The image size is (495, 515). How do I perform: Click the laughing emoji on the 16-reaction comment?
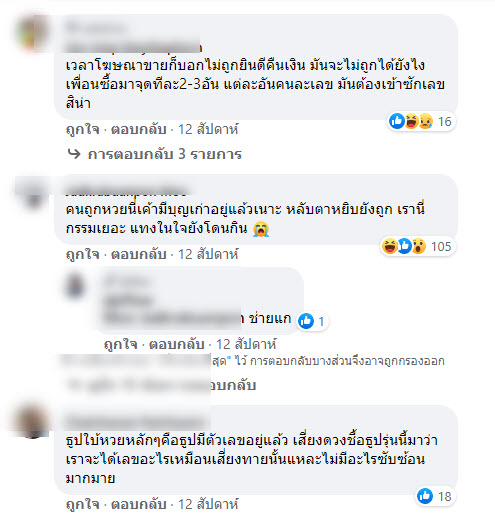coord(411,121)
